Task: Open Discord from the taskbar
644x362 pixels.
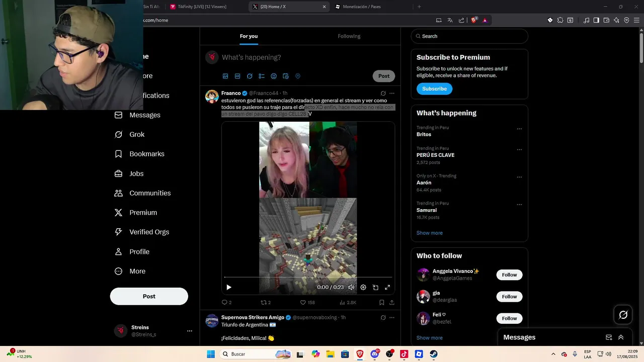Action: [375, 354]
